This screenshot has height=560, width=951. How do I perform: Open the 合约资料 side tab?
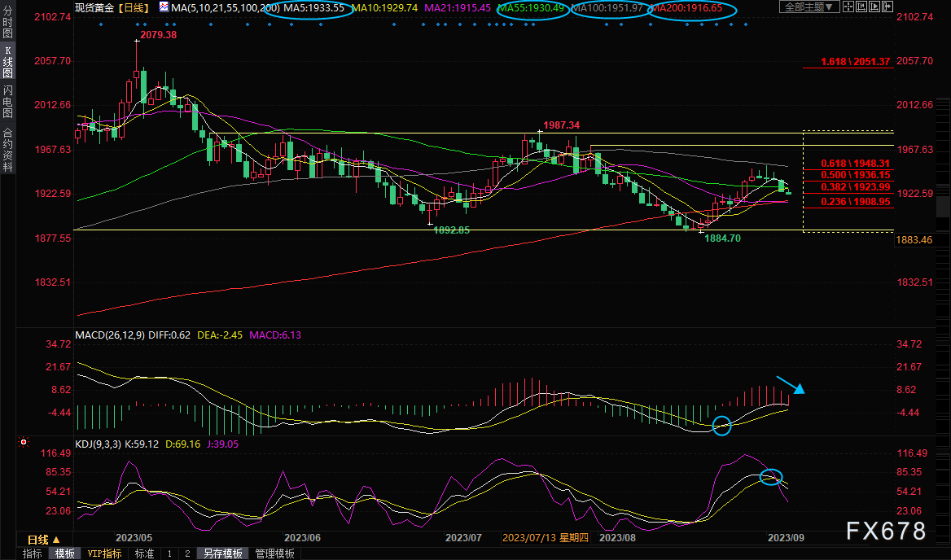[7, 149]
